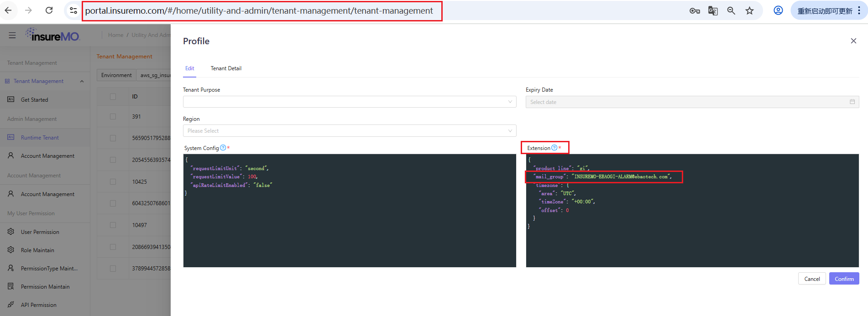
Task: Click the Home breadcrumb link
Action: (x=115, y=35)
